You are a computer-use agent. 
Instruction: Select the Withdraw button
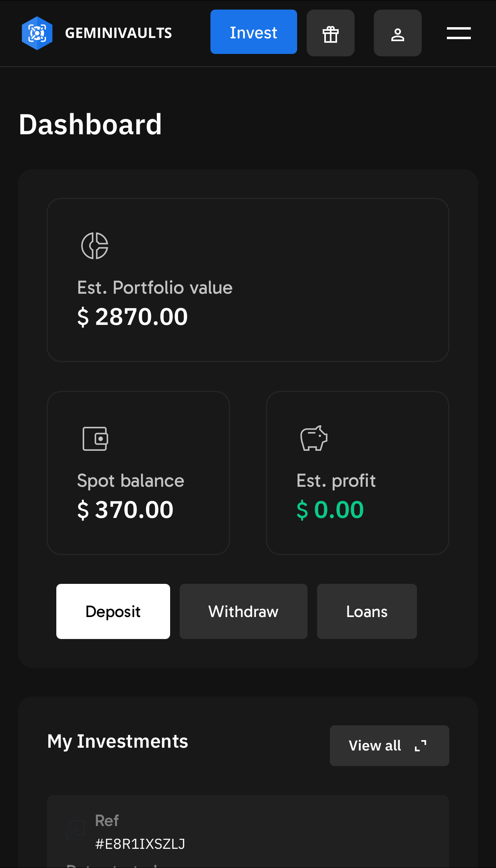(243, 611)
